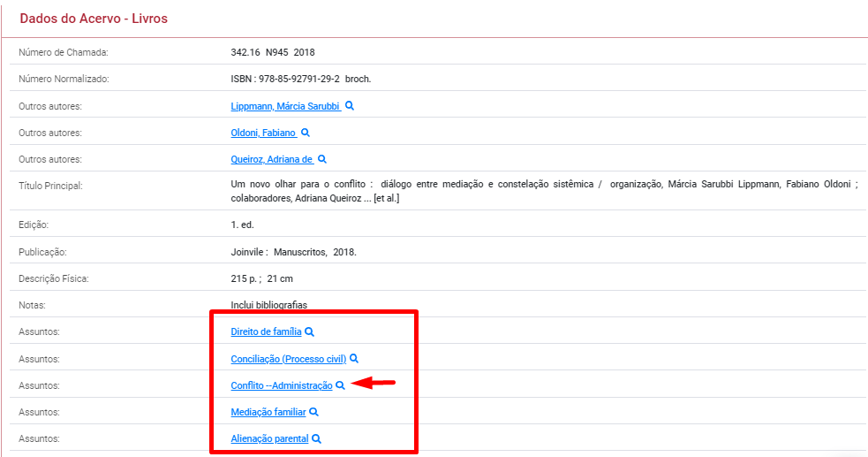The height and width of the screenshot is (457, 868).
Task: Click search icon beside Queiroz, Adriana de
Action: pyautogui.click(x=322, y=159)
